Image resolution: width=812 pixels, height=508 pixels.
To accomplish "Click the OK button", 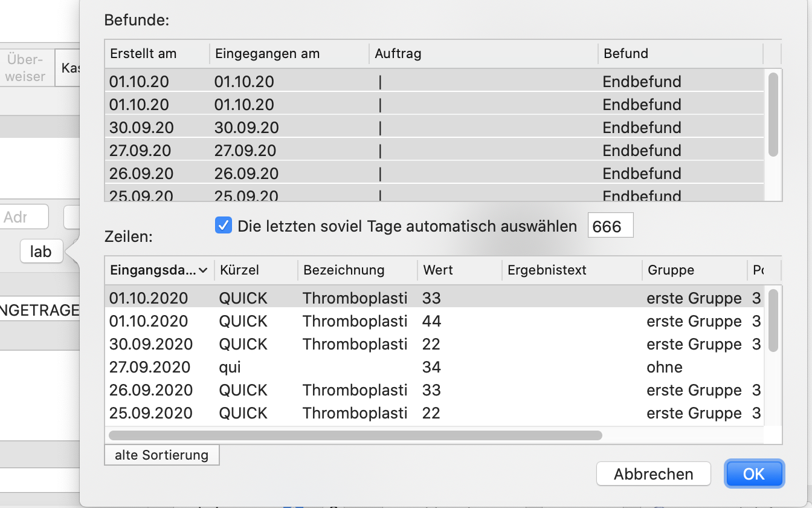I will 754,474.
